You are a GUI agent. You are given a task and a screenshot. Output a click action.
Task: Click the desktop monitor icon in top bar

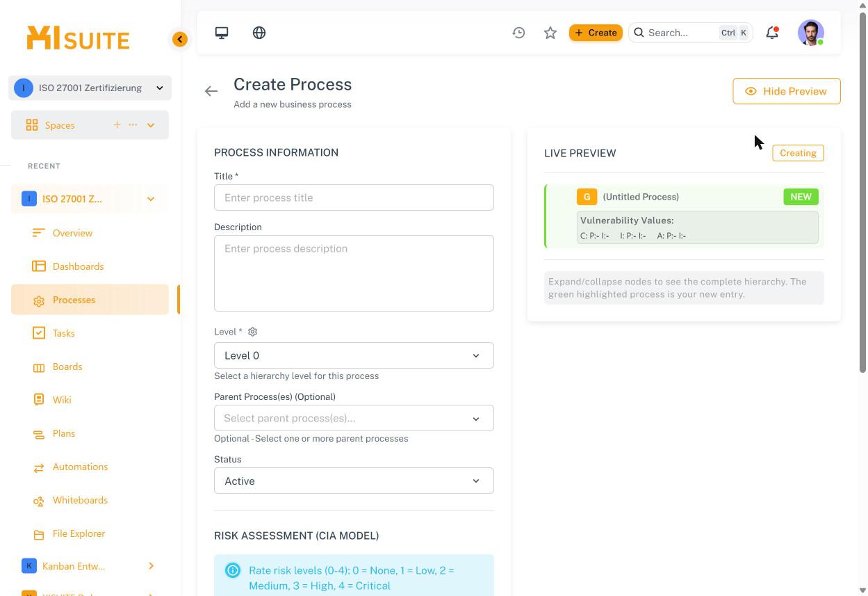pyautogui.click(x=222, y=33)
